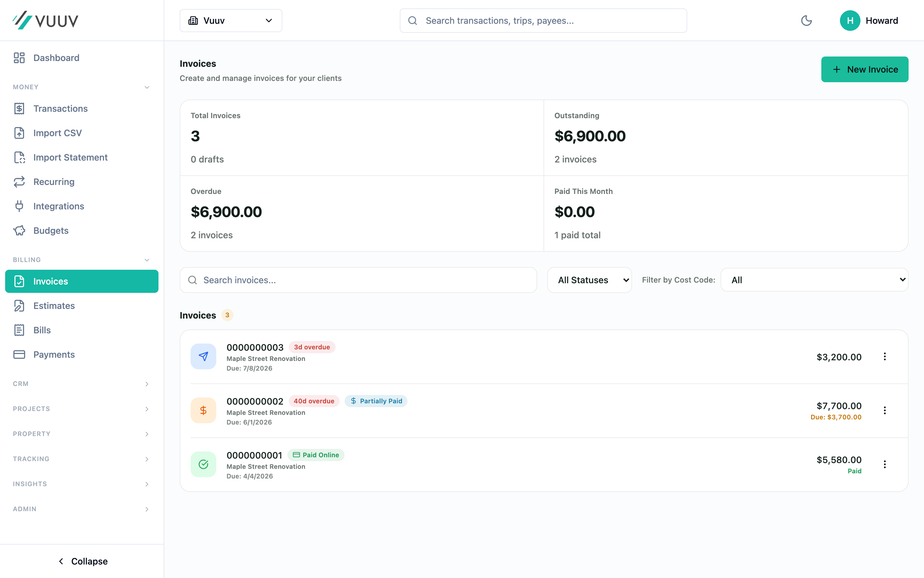Open the Filter by Cost Code dropdown
Image resolution: width=924 pixels, height=578 pixels.
(x=814, y=280)
